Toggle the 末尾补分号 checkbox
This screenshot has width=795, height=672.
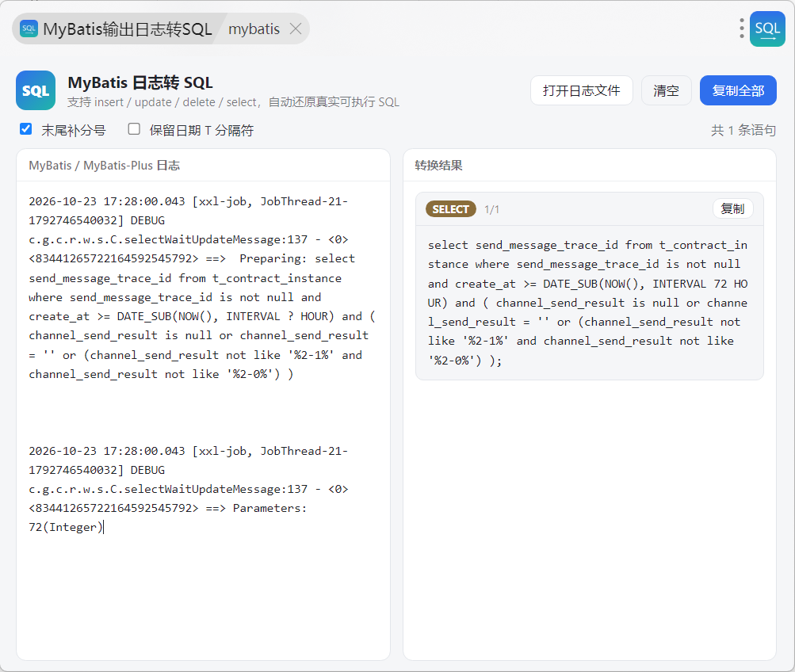pyautogui.click(x=26, y=129)
